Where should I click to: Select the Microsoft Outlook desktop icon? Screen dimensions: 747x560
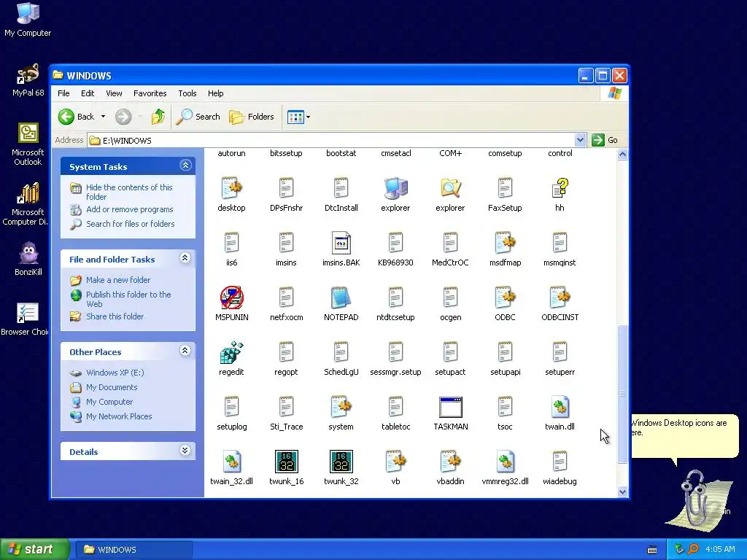28,144
